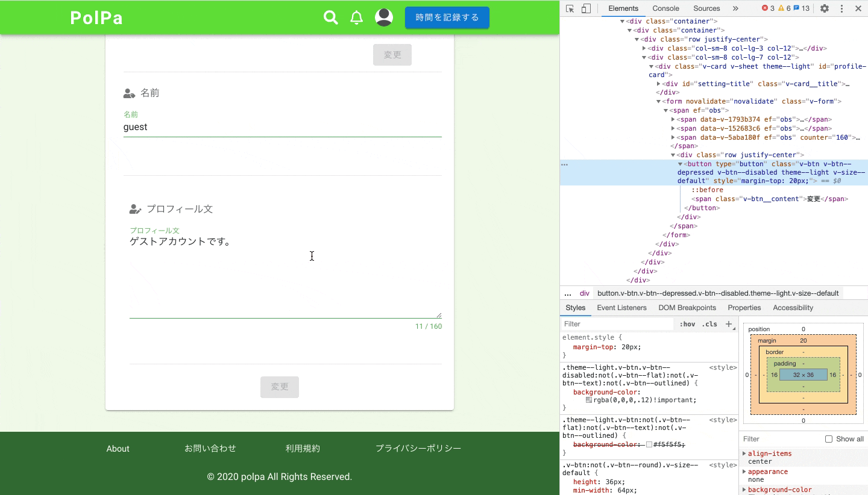
Task: Select the ::before pseudo-element row
Action: 708,190
